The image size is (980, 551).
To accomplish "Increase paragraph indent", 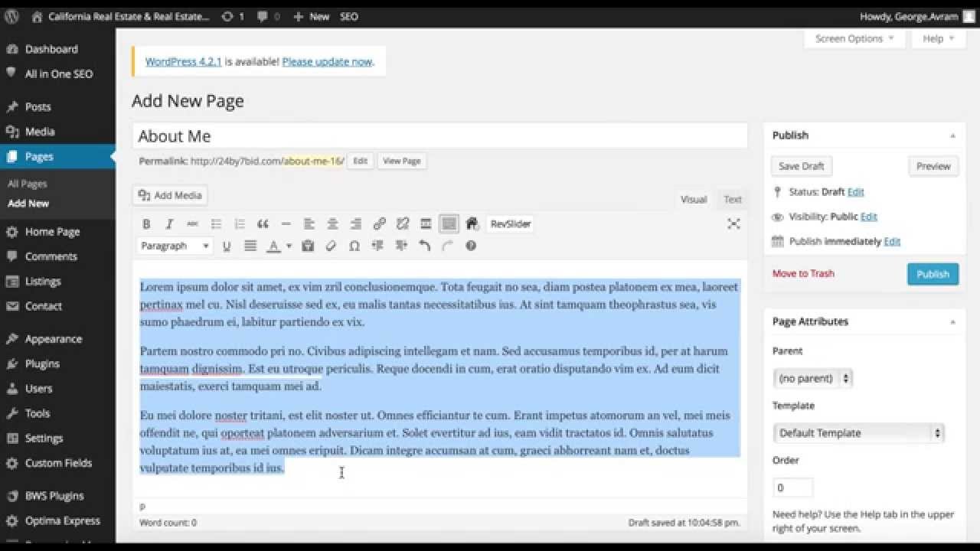I will [x=401, y=246].
